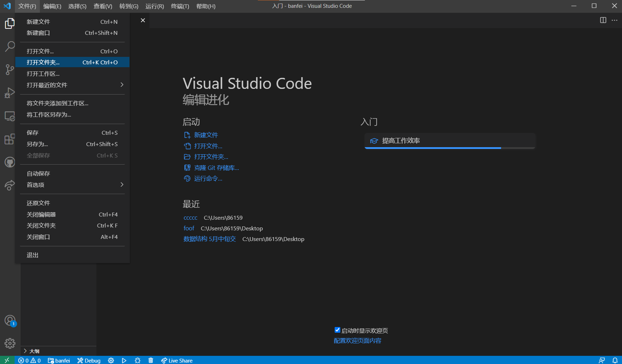622x364 pixels.
Task: Open the 查看(V) menu
Action: coord(103,6)
